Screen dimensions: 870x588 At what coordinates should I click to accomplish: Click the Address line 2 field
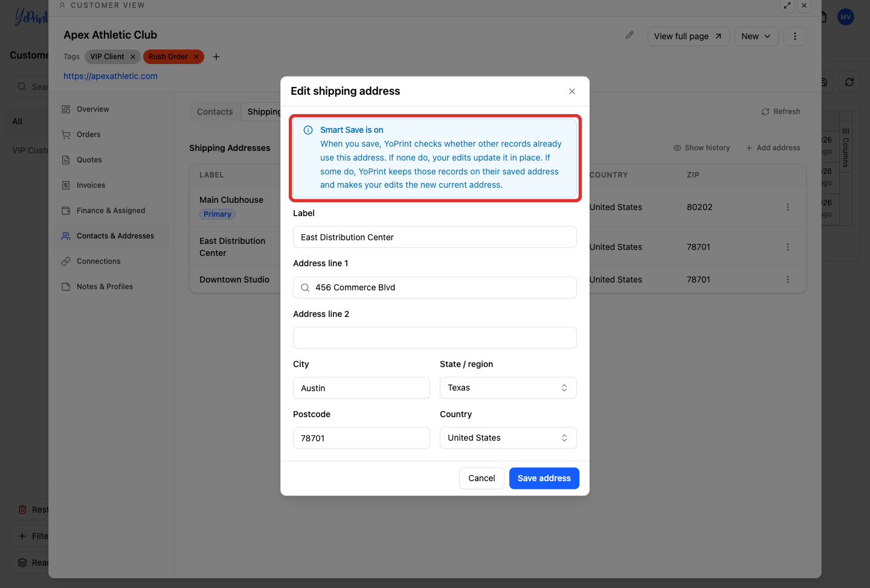(435, 338)
